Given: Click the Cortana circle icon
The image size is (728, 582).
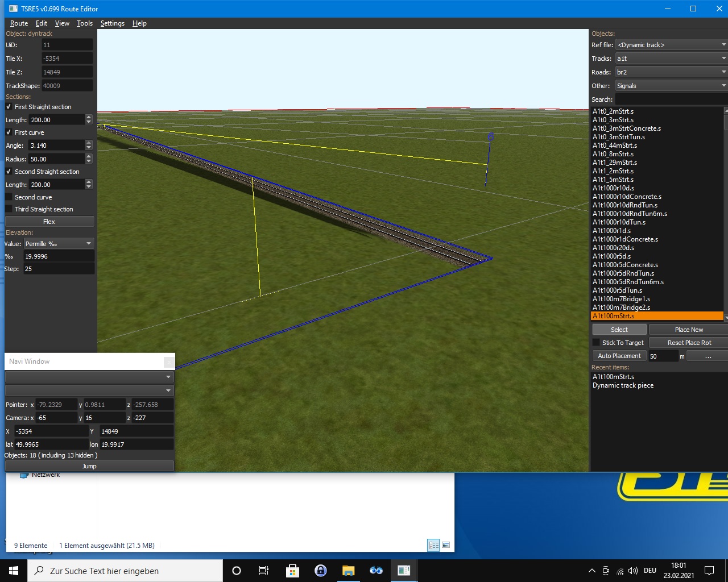Looking at the screenshot, I should [237, 571].
